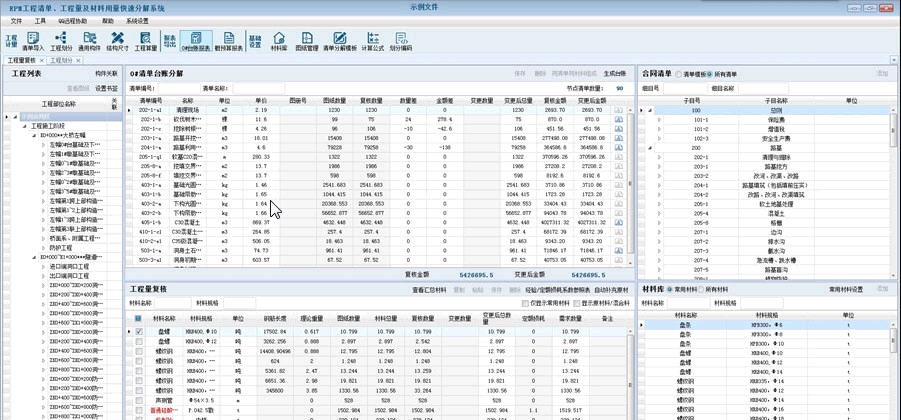Viewport: 901px width, 420px height.
Task: Click the 查看汇总材料 button
Action: point(429,290)
